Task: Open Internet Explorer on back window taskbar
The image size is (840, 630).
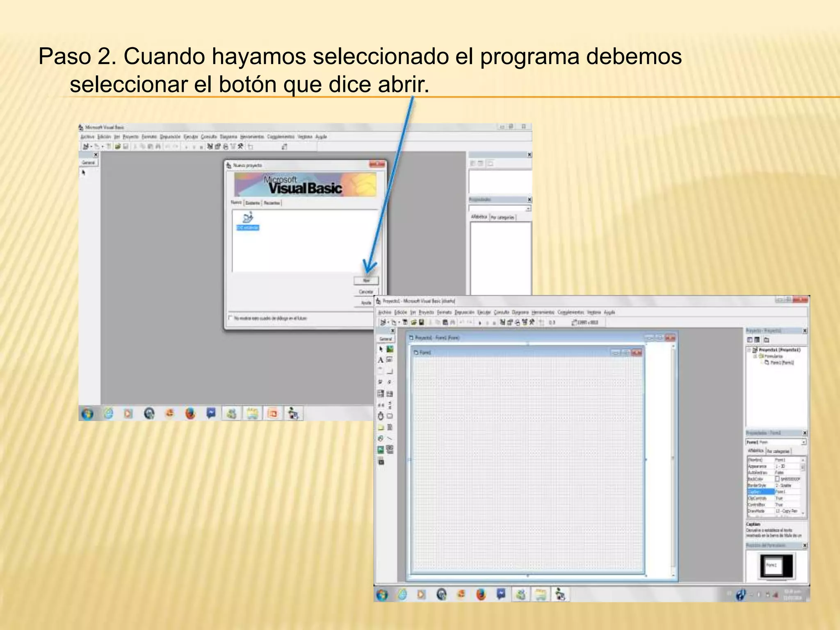Action: point(108,413)
